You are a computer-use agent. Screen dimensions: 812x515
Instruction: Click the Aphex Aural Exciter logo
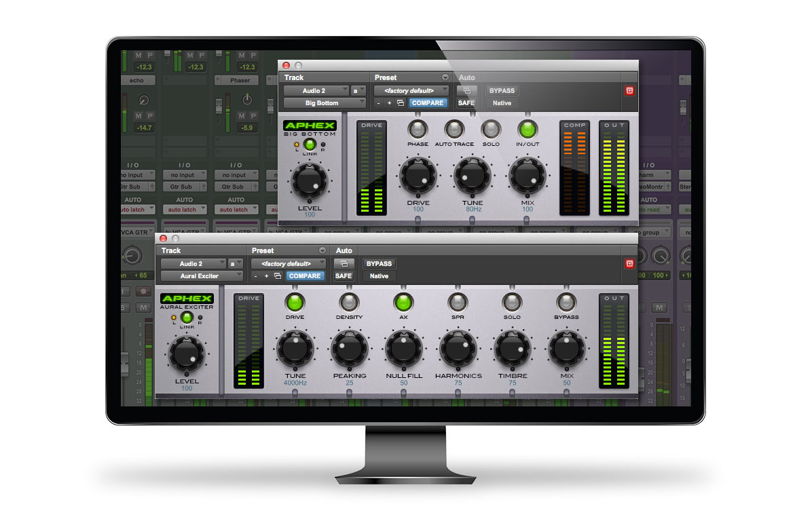[186, 299]
